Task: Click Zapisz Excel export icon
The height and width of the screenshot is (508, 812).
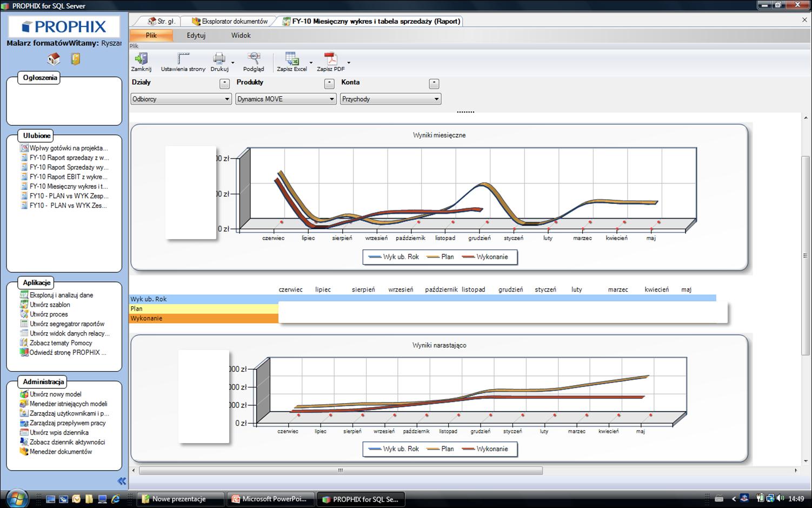Action: click(292, 58)
